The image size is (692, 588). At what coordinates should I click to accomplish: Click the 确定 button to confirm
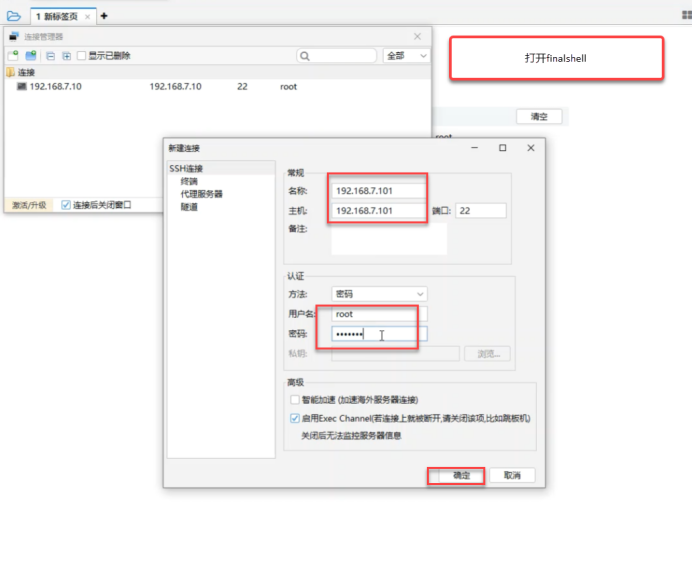coord(457,476)
